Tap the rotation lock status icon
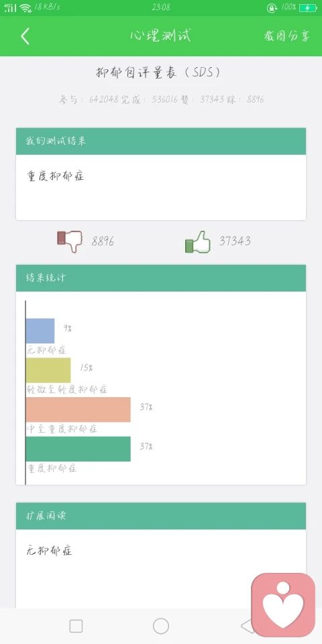Viewport: 322px width, 644px height. click(272, 7)
